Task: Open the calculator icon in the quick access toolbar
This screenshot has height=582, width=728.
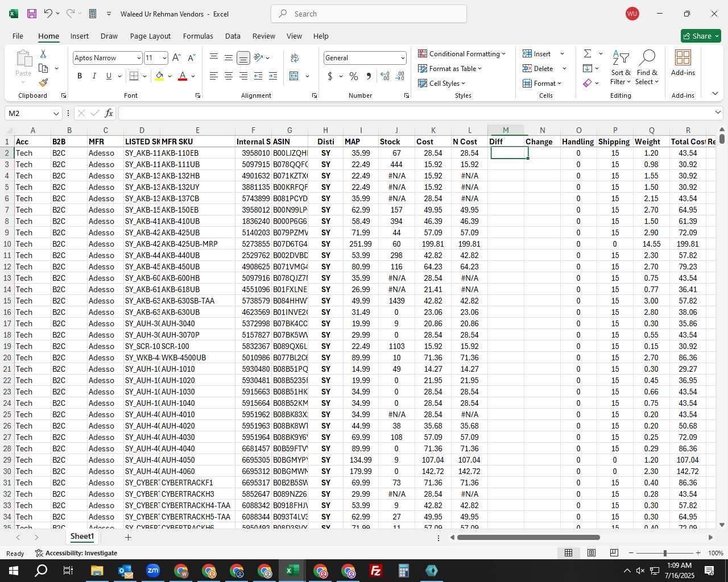Action: point(93,14)
